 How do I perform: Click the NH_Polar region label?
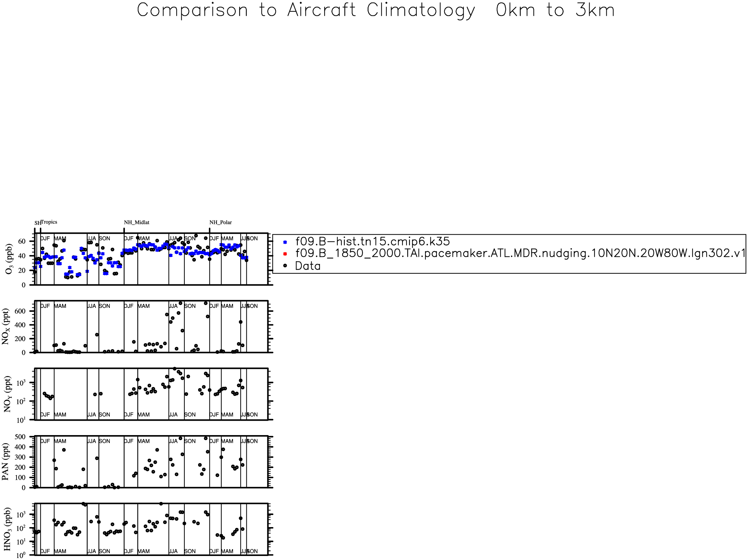[221, 223]
